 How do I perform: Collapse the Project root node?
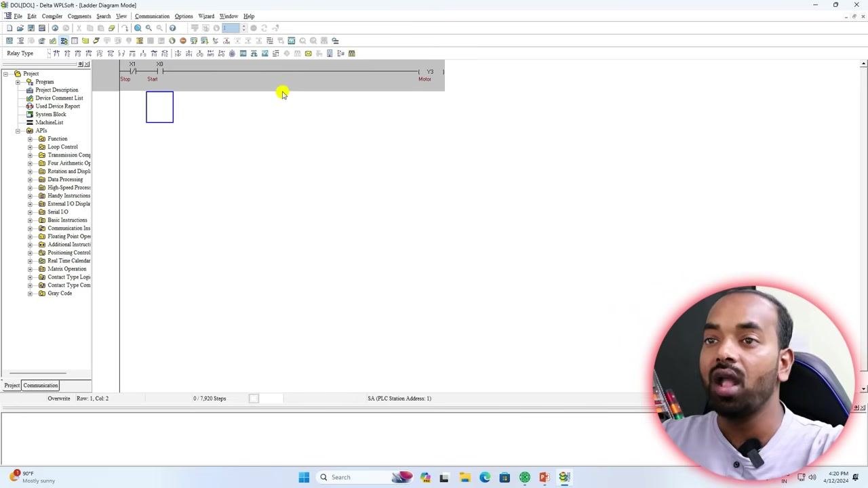coord(6,74)
